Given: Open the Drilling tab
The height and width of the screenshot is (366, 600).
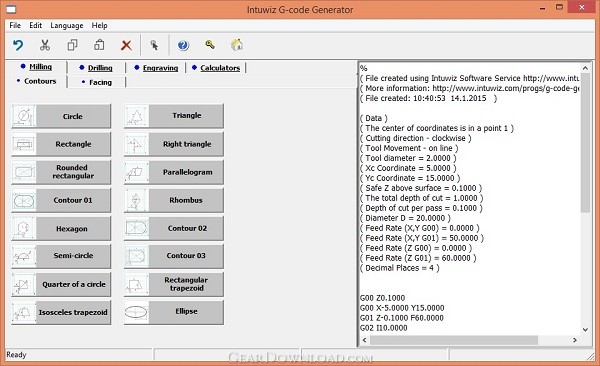Looking at the screenshot, I should [100, 68].
